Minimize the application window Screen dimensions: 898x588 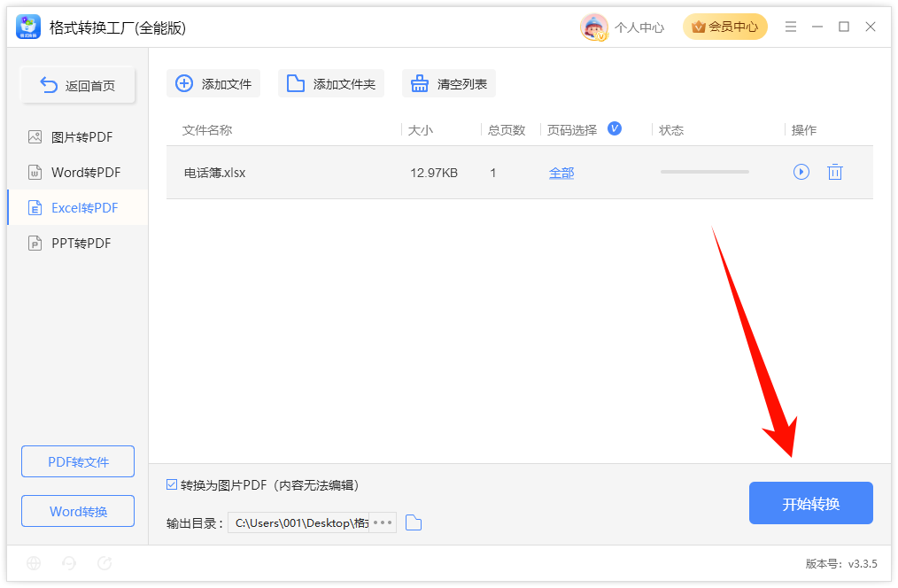817,27
